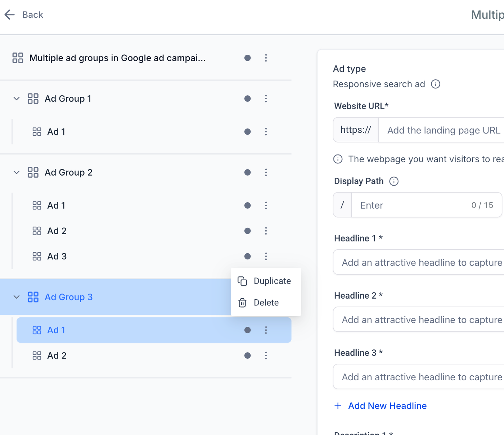
Task: Click status dot for Ad Group 1
Action: [x=247, y=99]
